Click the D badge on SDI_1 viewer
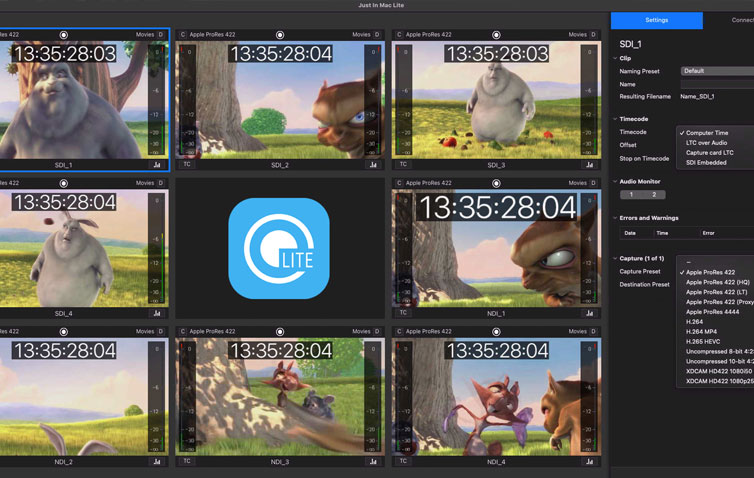Screen dimensions: 754x478 click(161, 35)
